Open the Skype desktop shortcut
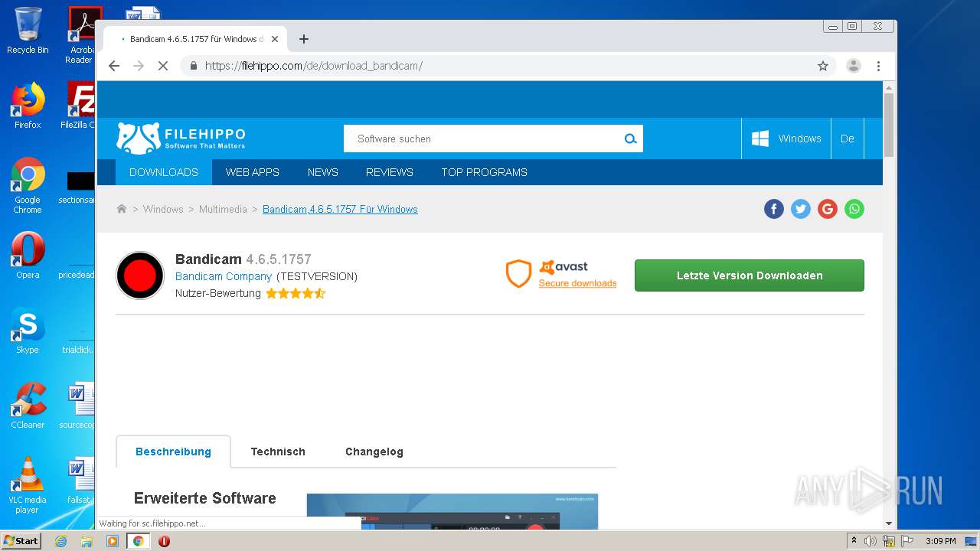This screenshot has height=551, width=980. click(28, 330)
